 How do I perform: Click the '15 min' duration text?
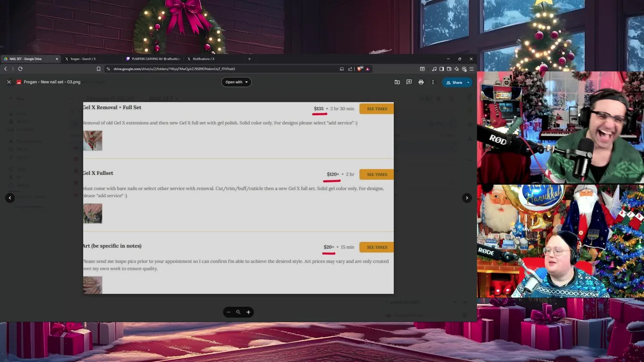347,247
